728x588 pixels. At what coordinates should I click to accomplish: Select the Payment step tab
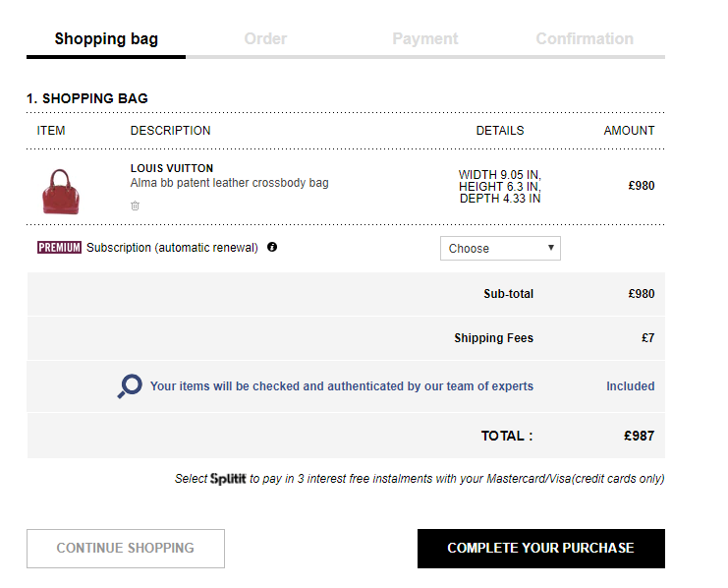point(424,39)
